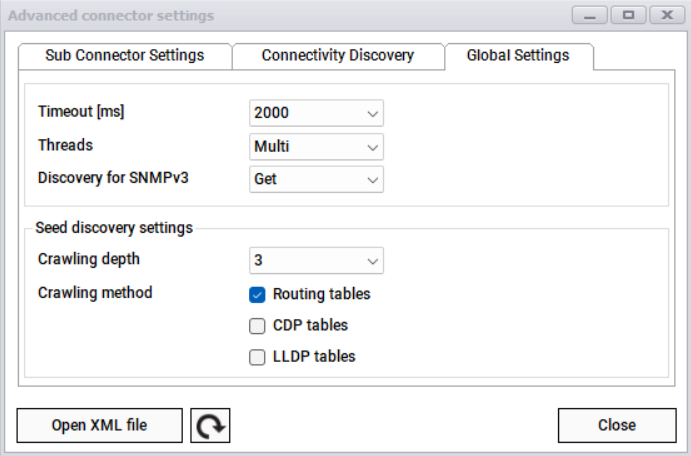
Task: Click the Seed discovery settings group heading
Action: [x=113, y=227]
